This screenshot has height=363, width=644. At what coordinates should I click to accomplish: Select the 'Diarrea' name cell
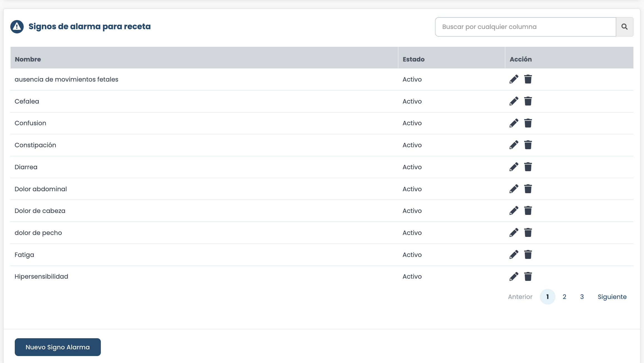pos(204,167)
